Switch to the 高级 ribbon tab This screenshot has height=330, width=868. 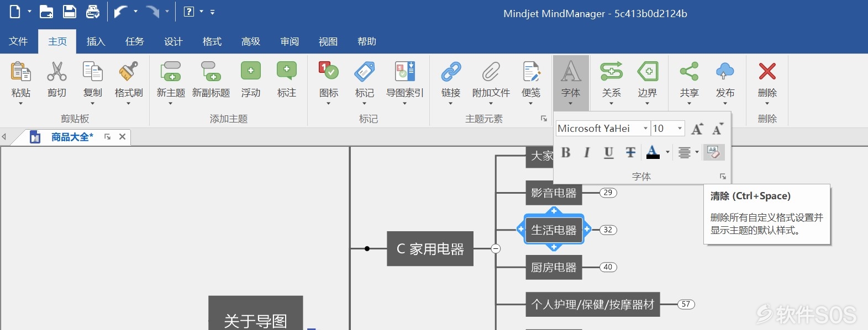click(x=250, y=41)
